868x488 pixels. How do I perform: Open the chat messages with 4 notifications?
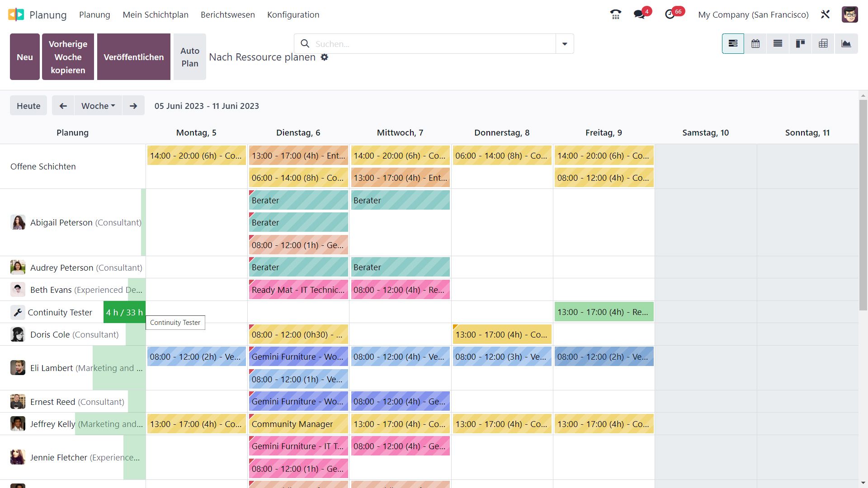(639, 14)
